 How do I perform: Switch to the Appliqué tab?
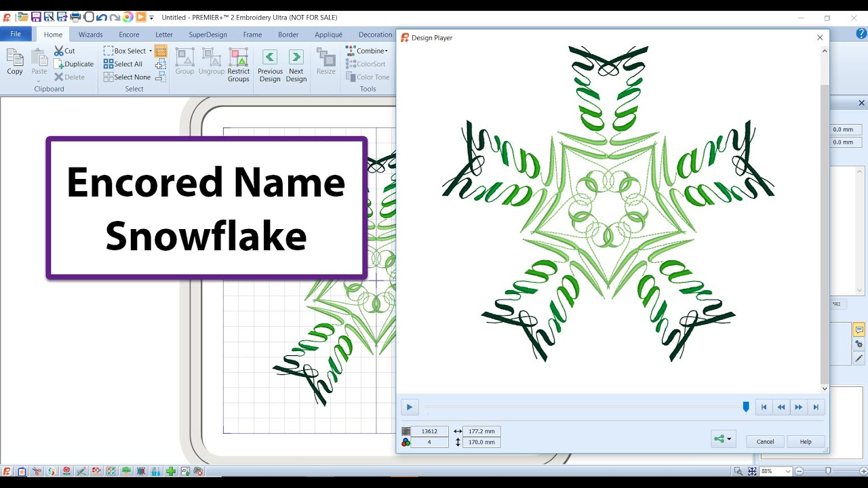[x=328, y=35]
